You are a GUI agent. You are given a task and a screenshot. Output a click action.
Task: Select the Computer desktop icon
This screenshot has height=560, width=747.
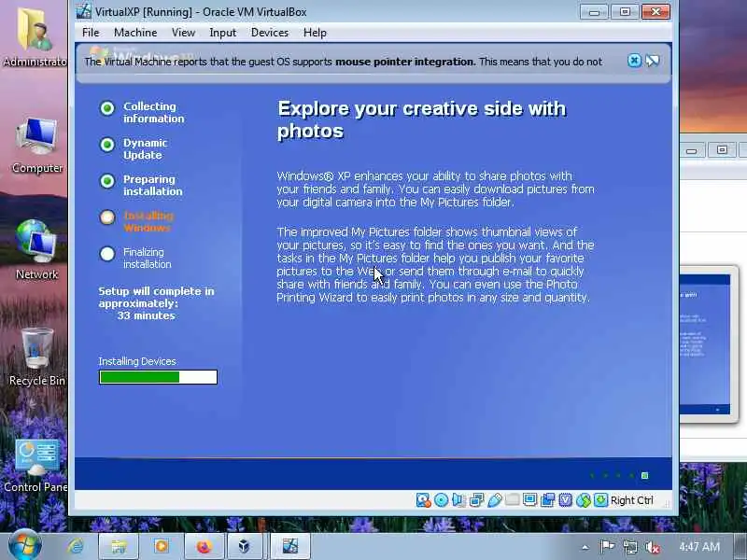(36, 146)
